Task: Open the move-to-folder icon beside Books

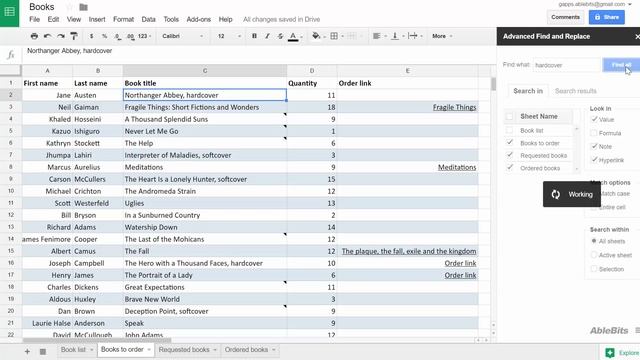Action: click(83, 7)
